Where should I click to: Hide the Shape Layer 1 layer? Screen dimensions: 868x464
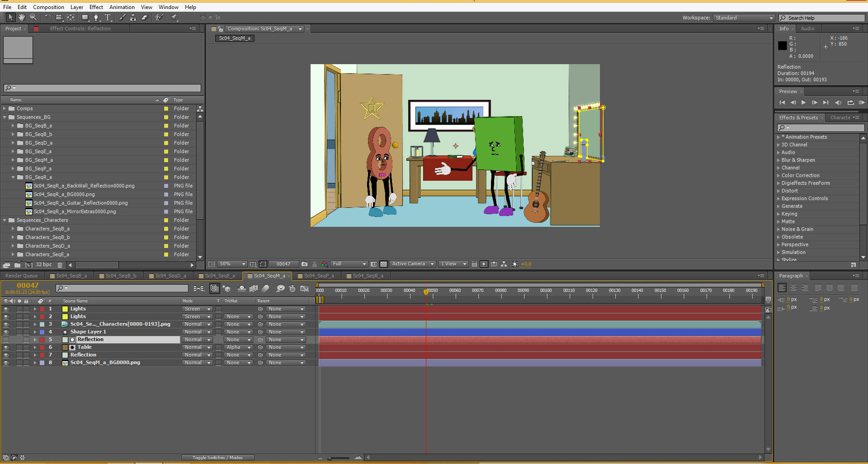point(6,332)
